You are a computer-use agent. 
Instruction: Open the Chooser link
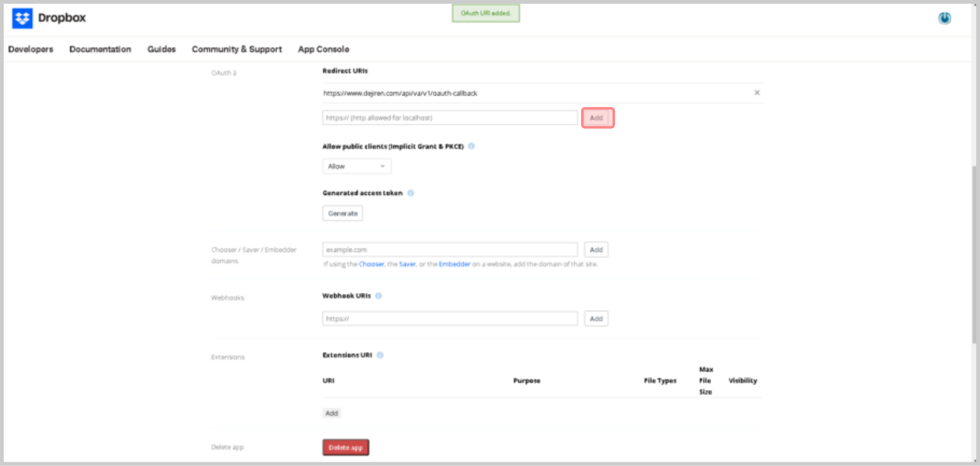coord(371,264)
